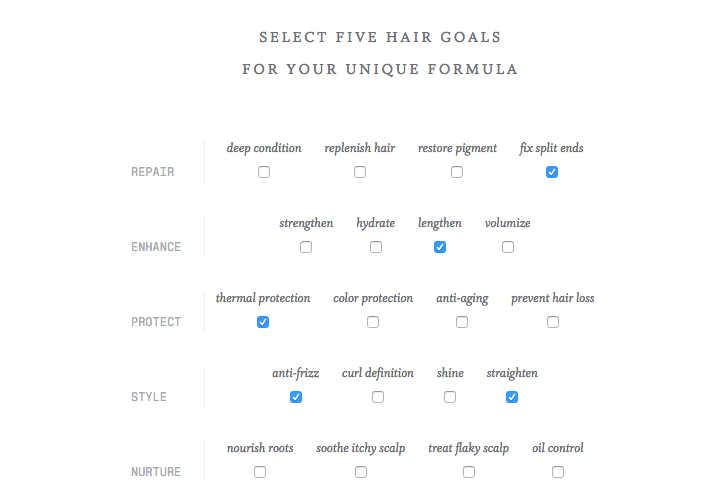Uncheck the anti-frizz checkbox

coord(296,397)
